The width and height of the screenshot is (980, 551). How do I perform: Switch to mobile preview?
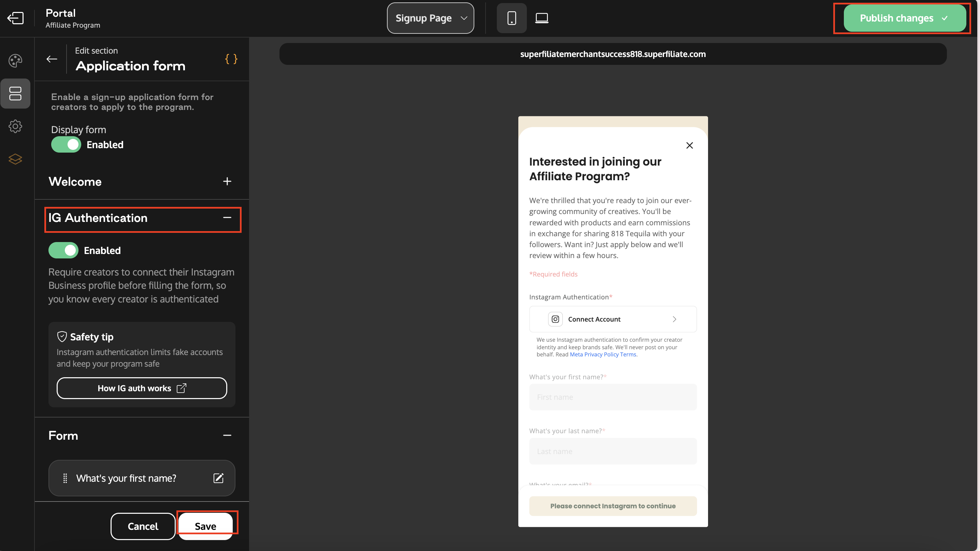(512, 18)
